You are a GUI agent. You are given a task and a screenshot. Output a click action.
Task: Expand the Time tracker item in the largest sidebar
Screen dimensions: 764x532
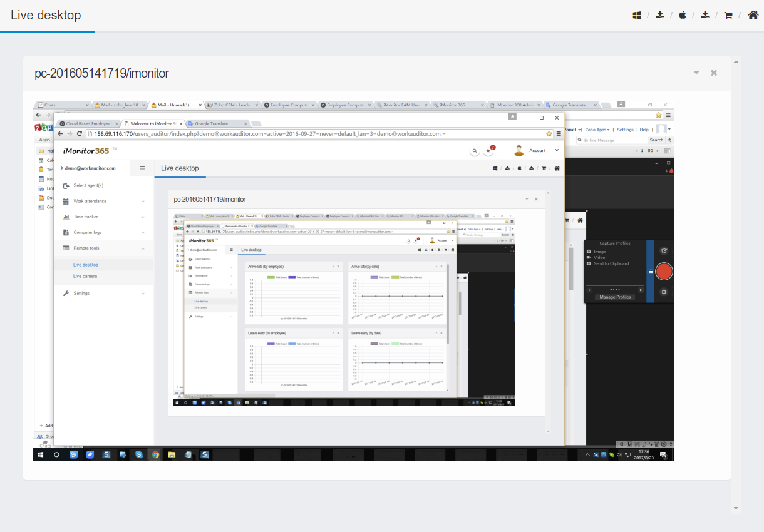pyautogui.click(x=86, y=217)
